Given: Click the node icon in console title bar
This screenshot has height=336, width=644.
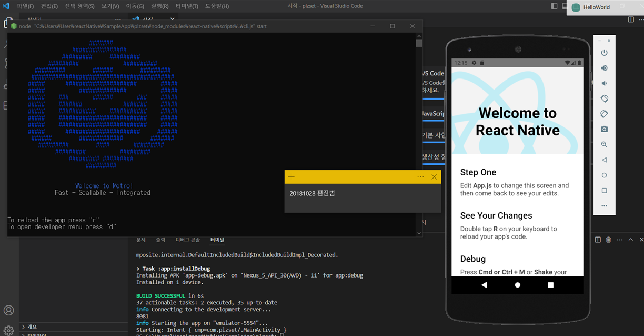Looking at the screenshot, I should pyautogui.click(x=14, y=26).
